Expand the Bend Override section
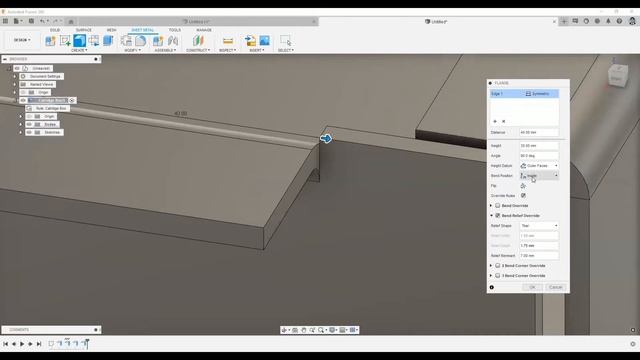The image size is (640, 360). (491, 205)
